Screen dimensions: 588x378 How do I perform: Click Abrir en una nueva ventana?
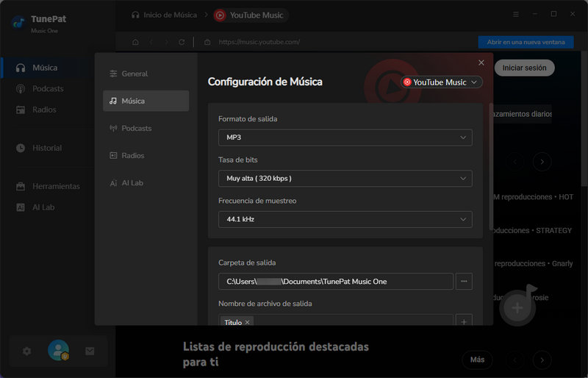526,43
